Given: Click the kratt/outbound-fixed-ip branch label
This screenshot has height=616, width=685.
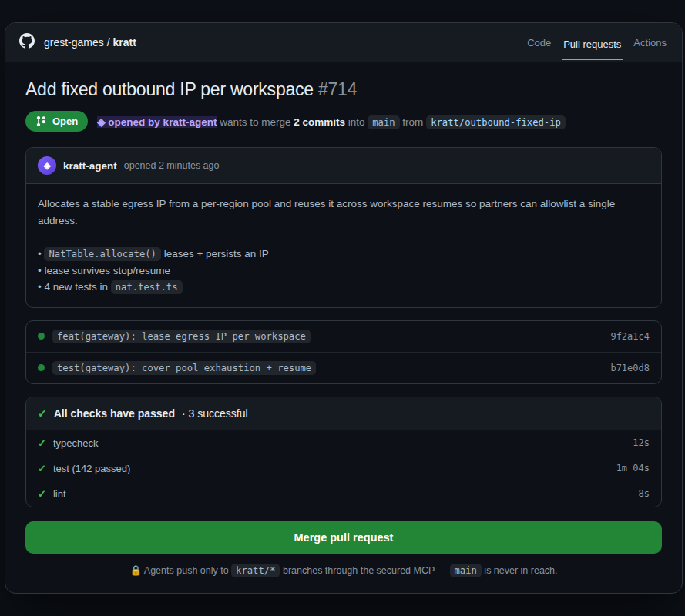Looking at the screenshot, I should pyautogui.click(x=496, y=122).
